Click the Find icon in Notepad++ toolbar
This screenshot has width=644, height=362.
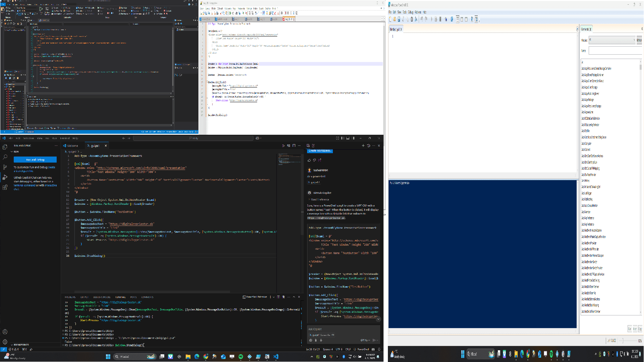coord(237,13)
